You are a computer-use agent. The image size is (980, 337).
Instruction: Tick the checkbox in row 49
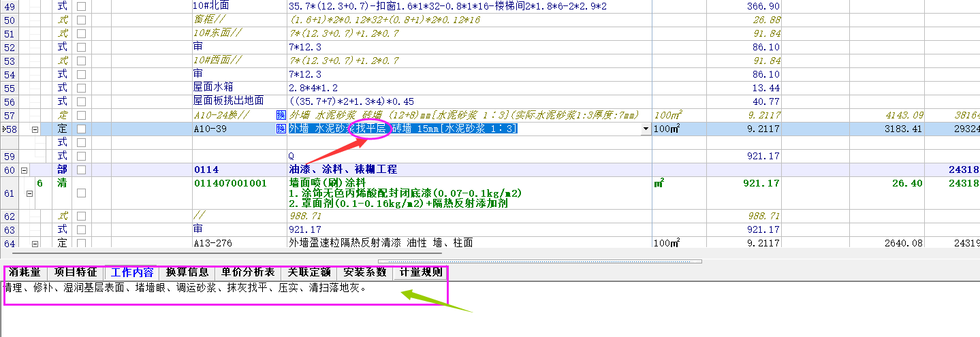(x=81, y=6)
